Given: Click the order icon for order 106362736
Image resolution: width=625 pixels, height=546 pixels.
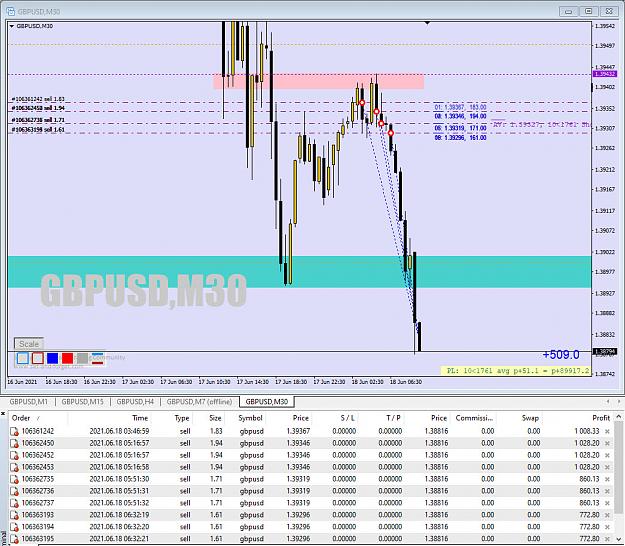Looking at the screenshot, I should click(x=14, y=491).
